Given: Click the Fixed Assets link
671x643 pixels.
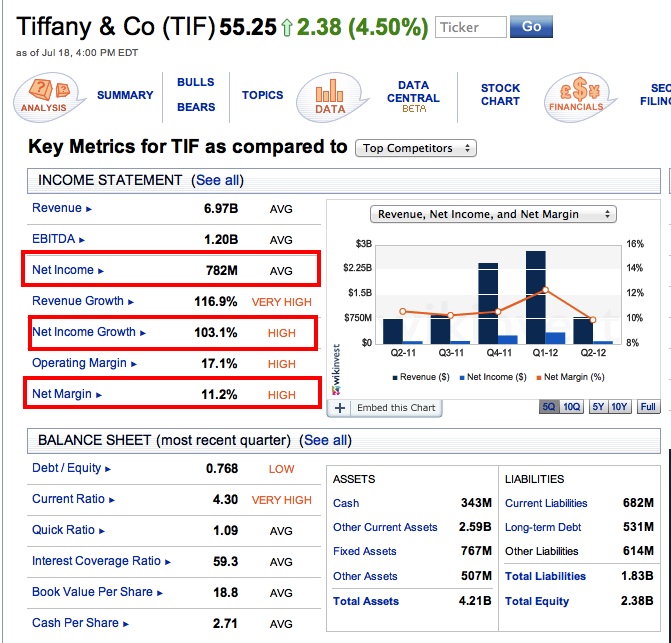Looking at the screenshot, I should 365,551.
